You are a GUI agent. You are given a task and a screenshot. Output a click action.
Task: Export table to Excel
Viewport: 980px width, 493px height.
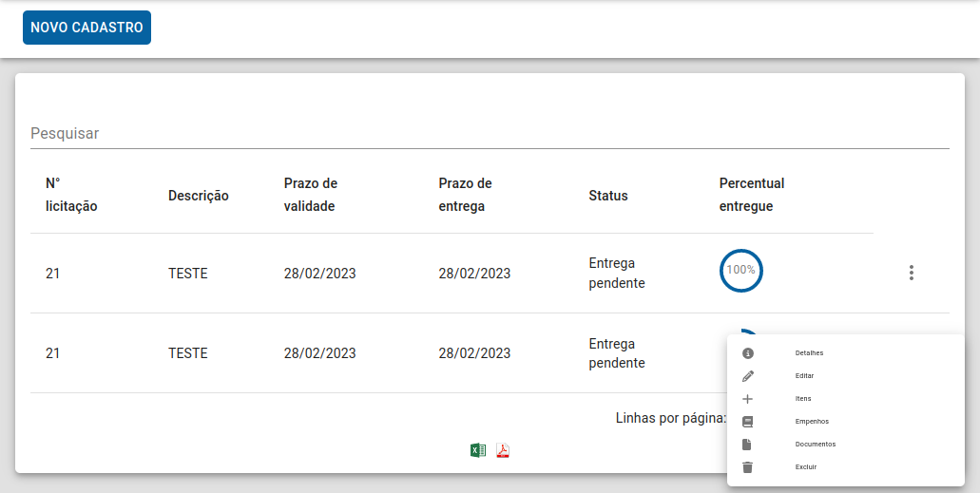pyautogui.click(x=477, y=450)
